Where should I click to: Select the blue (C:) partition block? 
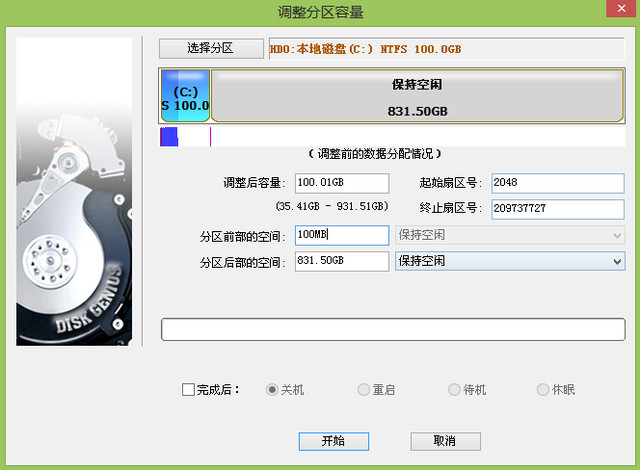185,95
